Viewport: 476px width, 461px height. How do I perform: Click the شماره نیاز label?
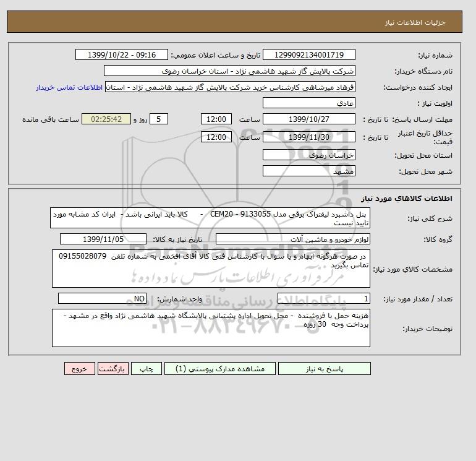(x=435, y=55)
